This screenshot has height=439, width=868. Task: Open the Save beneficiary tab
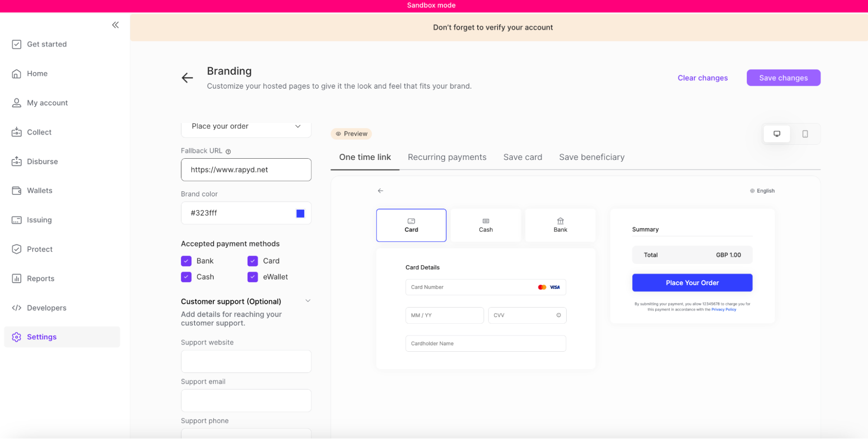click(591, 157)
